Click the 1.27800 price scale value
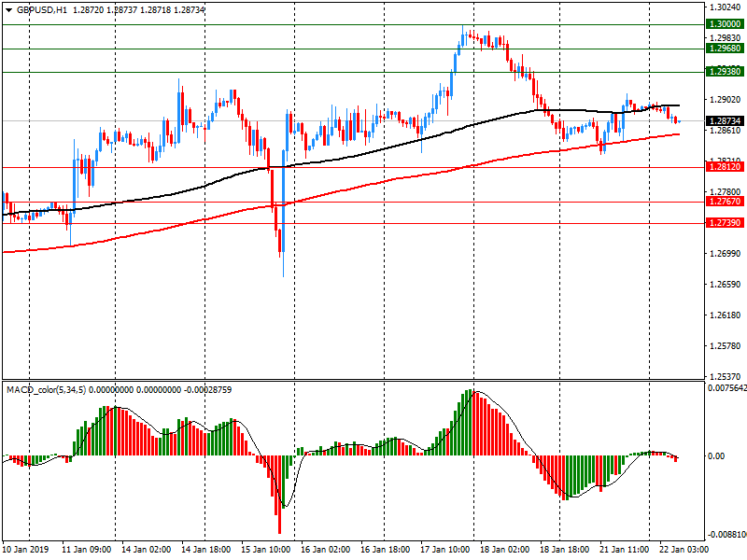The width and height of the screenshot is (747, 560). 726,192
